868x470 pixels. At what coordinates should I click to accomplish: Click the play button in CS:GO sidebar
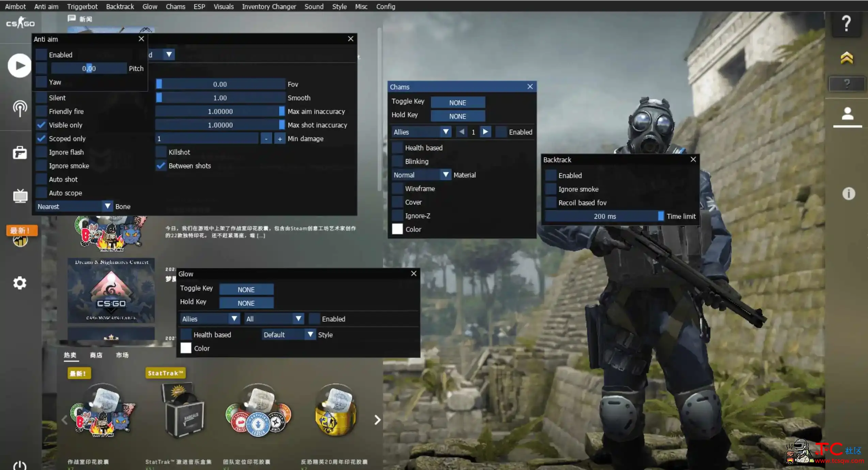coord(19,65)
